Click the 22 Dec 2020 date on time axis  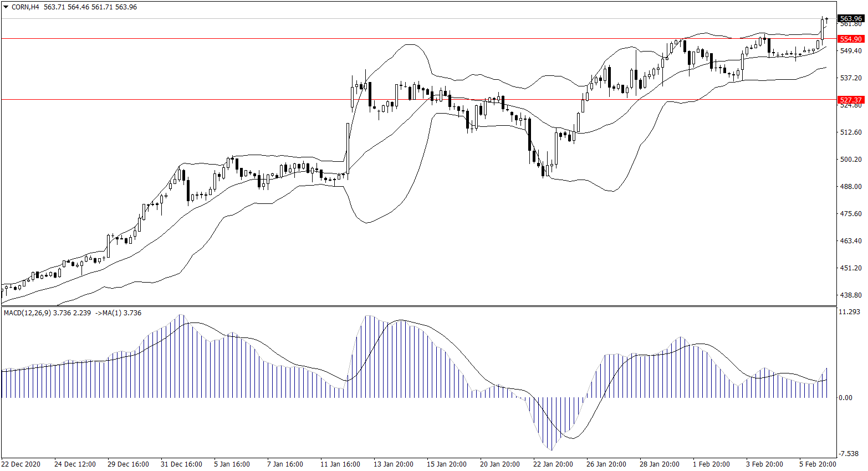click(21, 464)
